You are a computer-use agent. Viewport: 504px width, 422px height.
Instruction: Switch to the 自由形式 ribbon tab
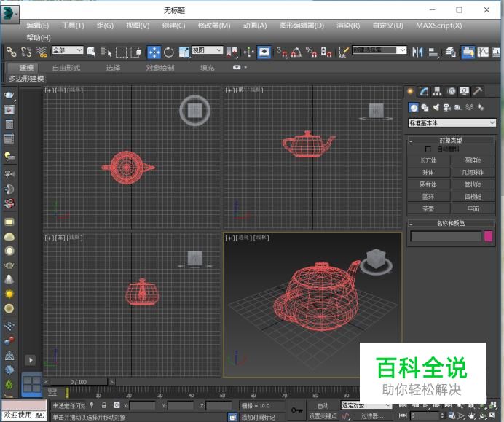tap(66, 68)
